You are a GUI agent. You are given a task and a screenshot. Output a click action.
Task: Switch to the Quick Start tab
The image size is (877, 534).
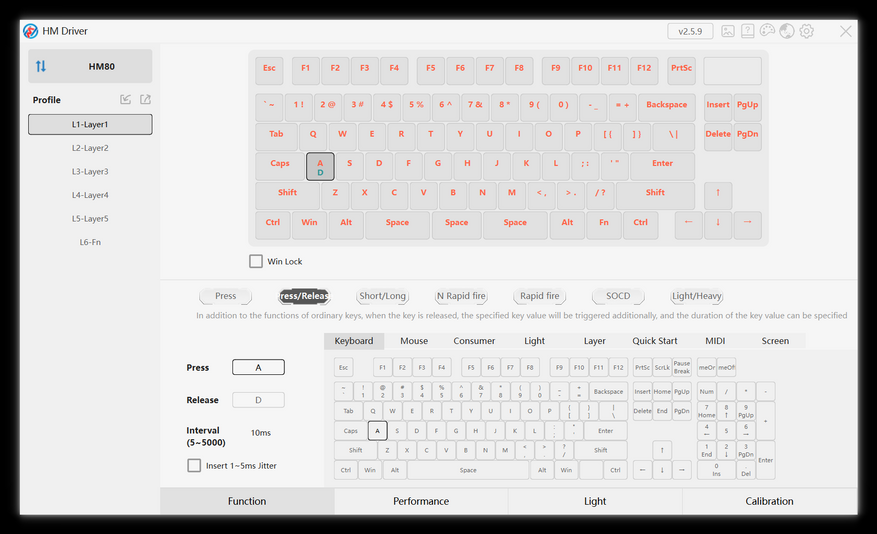coord(655,341)
